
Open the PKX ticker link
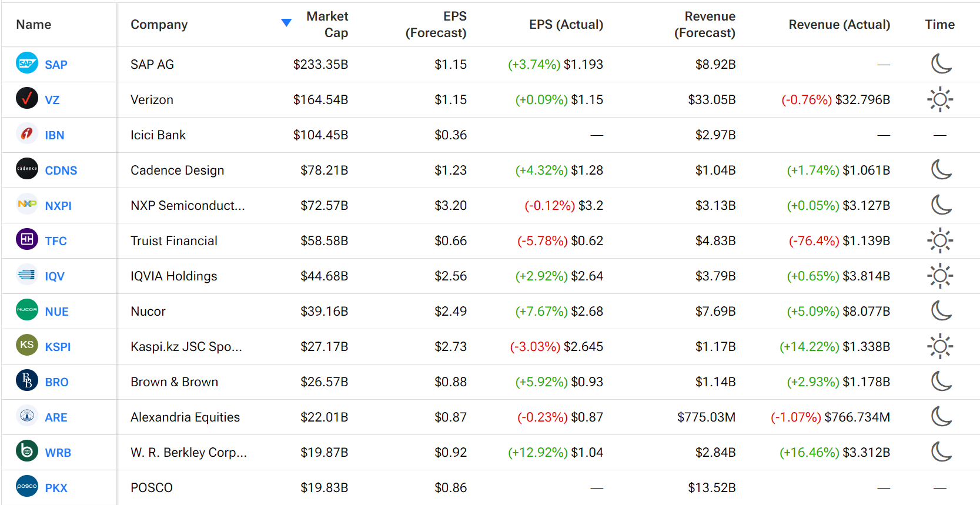pos(56,488)
